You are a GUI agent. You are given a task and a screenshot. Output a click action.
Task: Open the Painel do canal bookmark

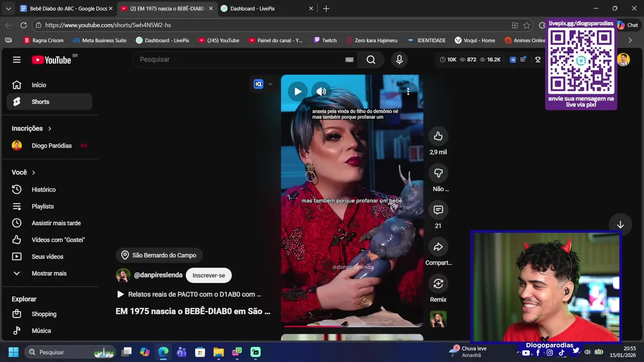pyautogui.click(x=275, y=40)
